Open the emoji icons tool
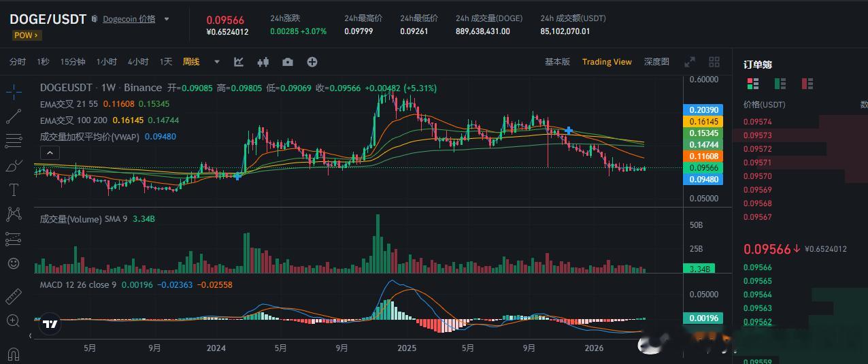This screenshot has width=868, height=364. [14, 263]
